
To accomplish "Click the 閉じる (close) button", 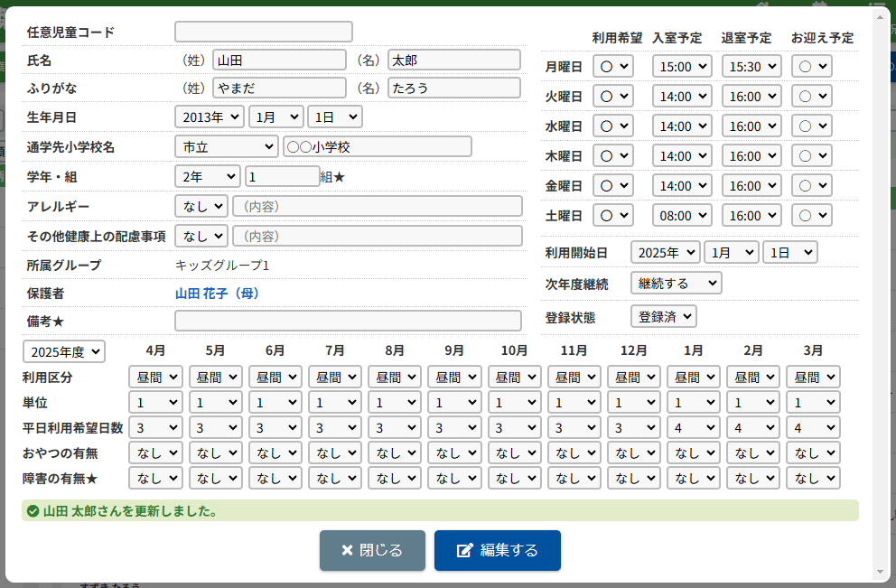I will (x=371, y=550).
